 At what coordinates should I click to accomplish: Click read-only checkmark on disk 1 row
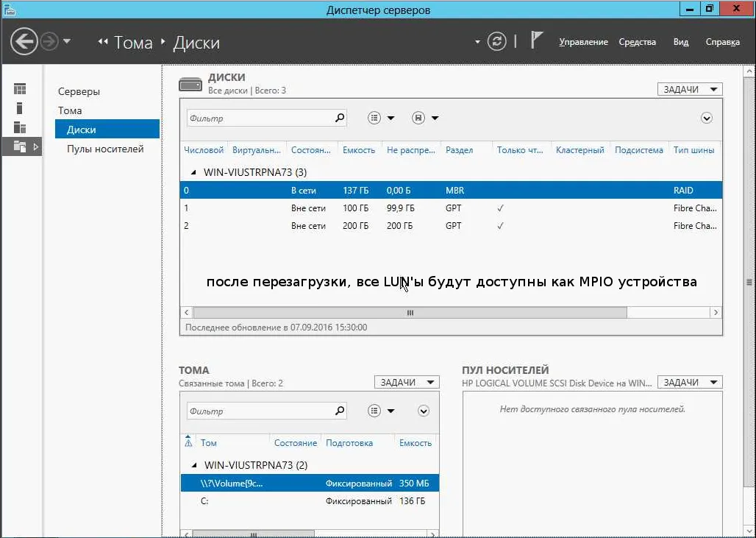(501, 208)
